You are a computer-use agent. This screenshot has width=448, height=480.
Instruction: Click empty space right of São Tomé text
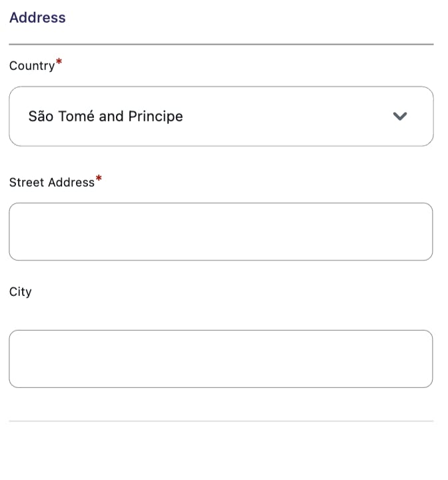tap(287, 117)
